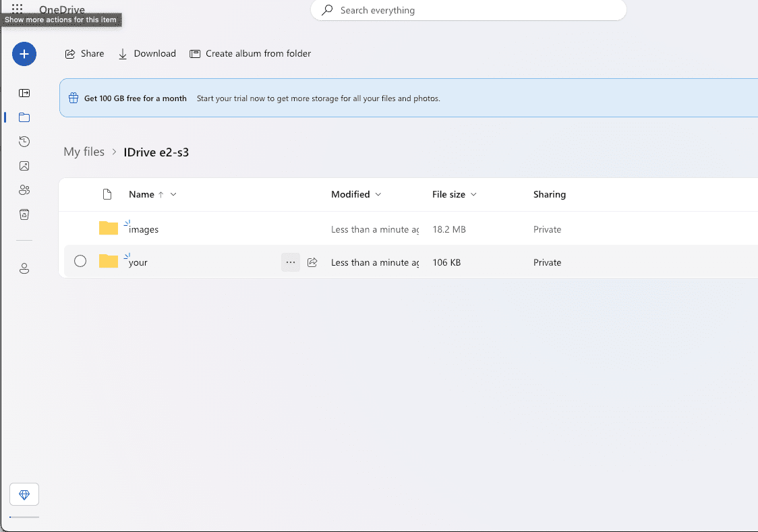This screenshot has width=758, height=532.
Task: Click Private in the your row
Action: pos(547,262)
